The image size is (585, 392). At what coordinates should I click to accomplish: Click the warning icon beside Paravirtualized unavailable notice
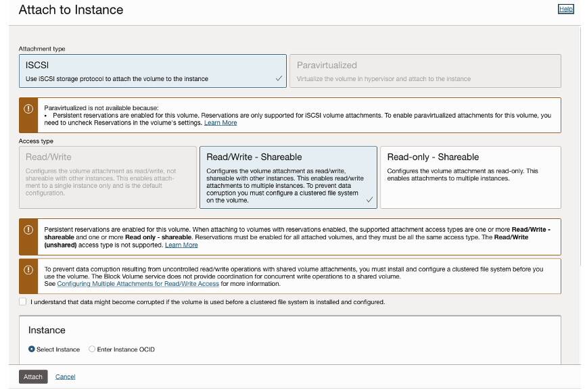click(28, 109)
